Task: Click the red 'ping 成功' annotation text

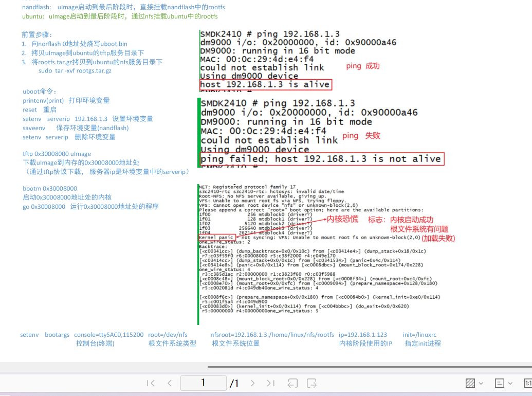Action: [363, 66]
